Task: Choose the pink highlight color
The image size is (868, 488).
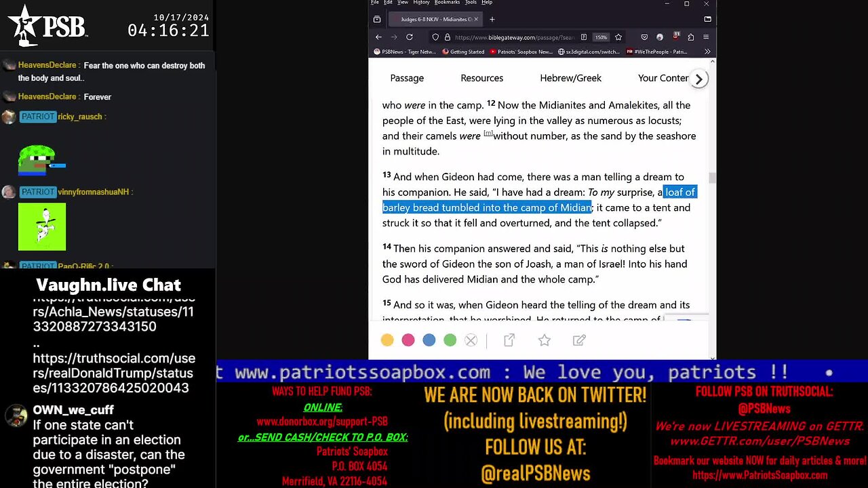Action: 408,340
